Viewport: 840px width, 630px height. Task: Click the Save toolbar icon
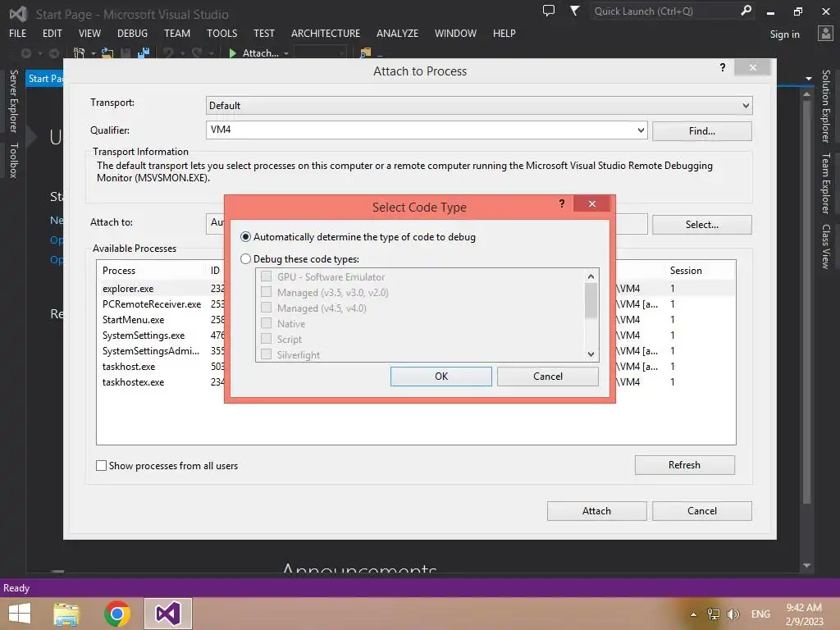126,53
